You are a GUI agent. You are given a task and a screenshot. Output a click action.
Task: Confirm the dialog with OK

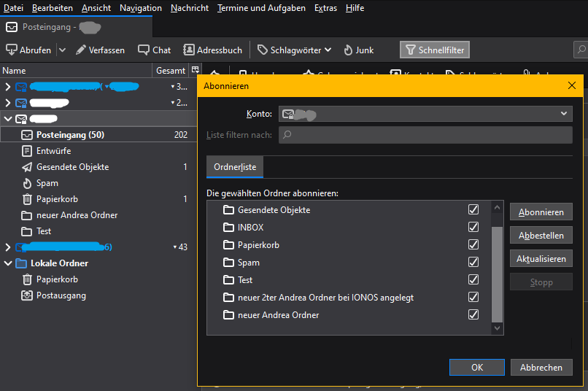tap(477, 368)
